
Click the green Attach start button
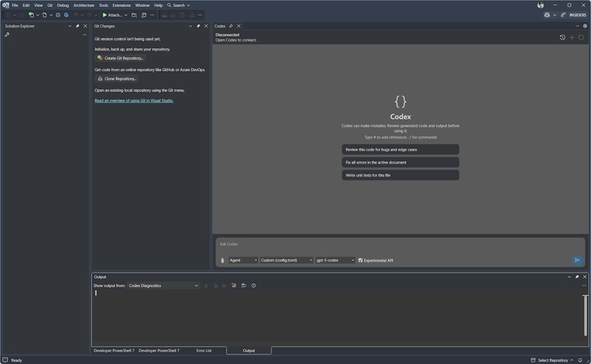point(112,15)
